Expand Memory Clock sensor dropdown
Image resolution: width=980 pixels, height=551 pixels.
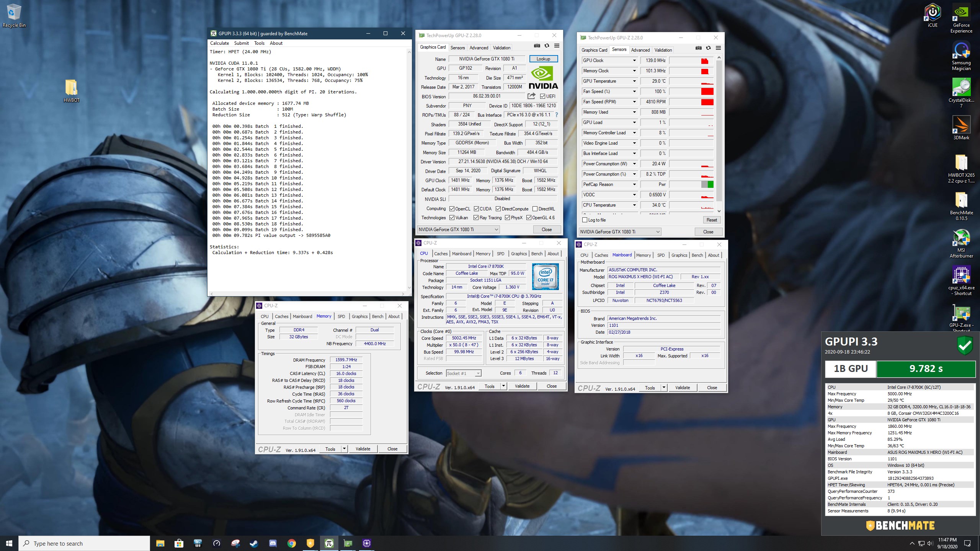coord(634,71)
